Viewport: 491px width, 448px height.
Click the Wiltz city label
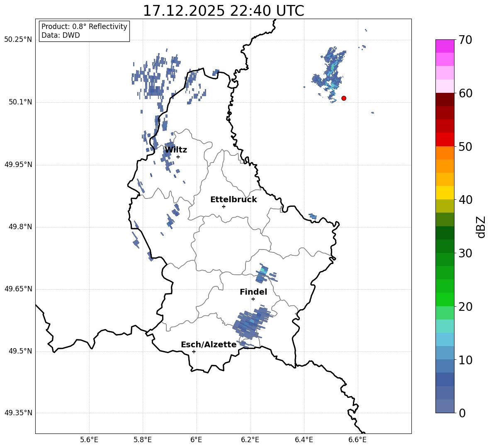click(176, 150)
